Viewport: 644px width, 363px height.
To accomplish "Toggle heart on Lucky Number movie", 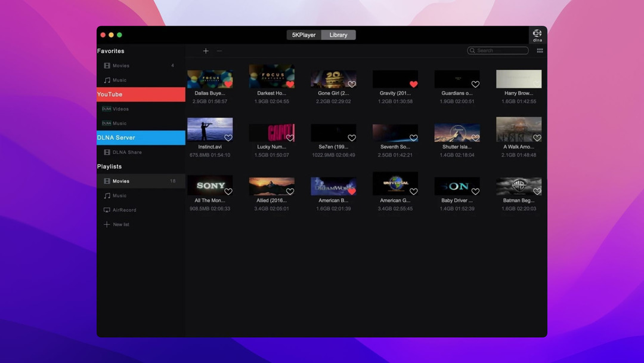I will 290,138.
